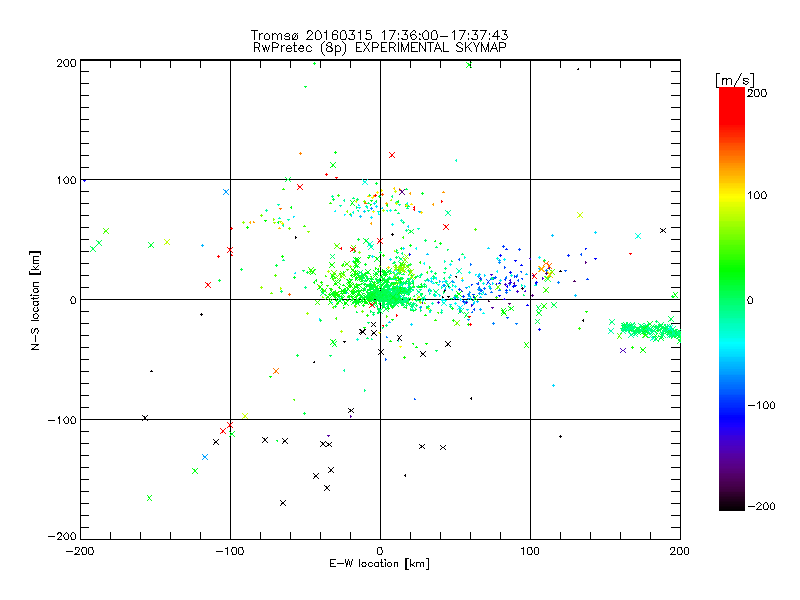The image size is (800, 600).
Task: Click the light-blue X marker near E-W -103, N-S 89
Action: tap(226, 192)
